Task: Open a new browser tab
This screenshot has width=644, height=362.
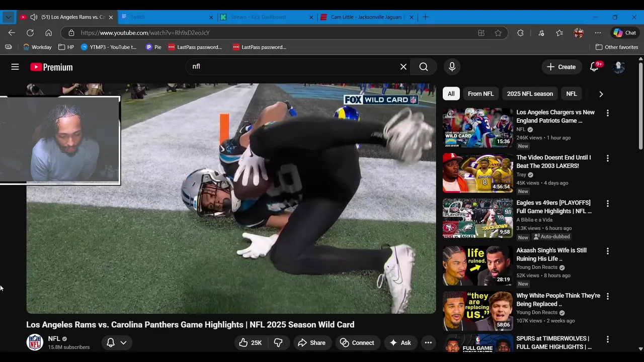Action: 425,17
